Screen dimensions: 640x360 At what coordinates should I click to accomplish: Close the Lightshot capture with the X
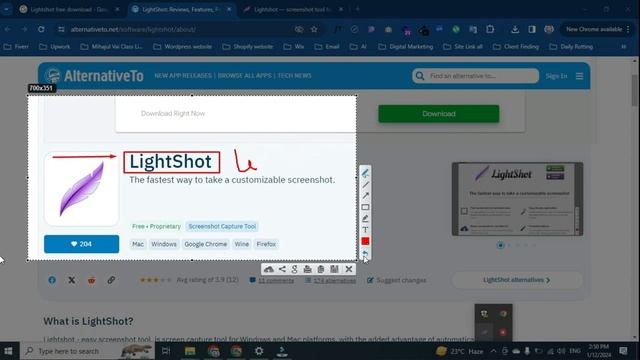tap(349, 269)
